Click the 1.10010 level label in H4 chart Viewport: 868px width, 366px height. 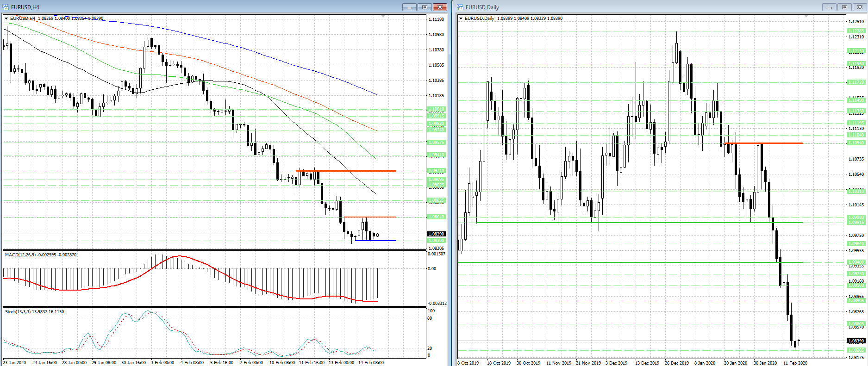[x=436, y=110]
